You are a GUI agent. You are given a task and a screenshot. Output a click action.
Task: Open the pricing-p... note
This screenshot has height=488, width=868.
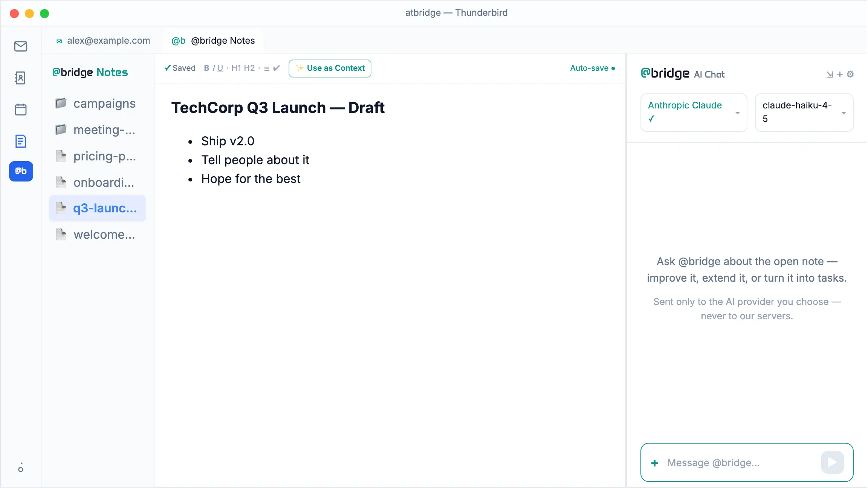point(98,156)
